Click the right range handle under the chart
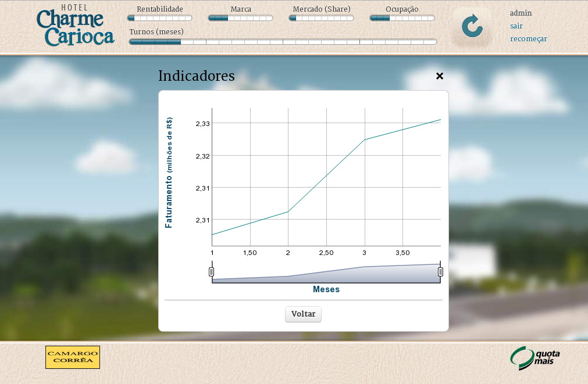 click(440, 271)
